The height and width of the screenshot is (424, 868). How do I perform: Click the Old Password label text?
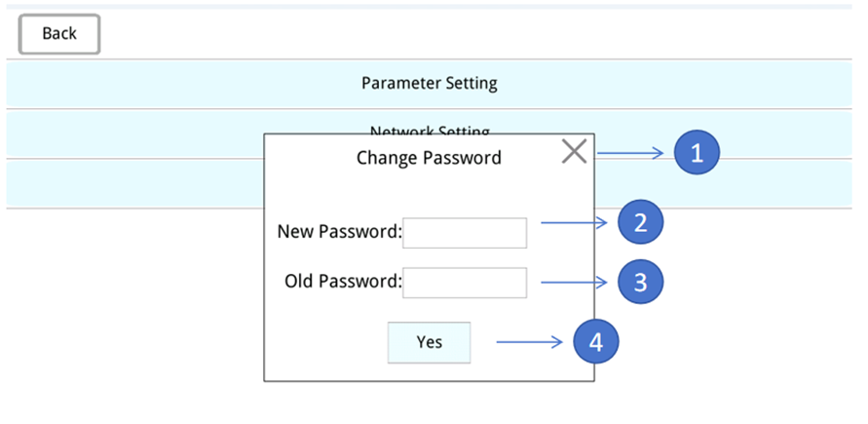pyautogui.click(x=343, y=282)
